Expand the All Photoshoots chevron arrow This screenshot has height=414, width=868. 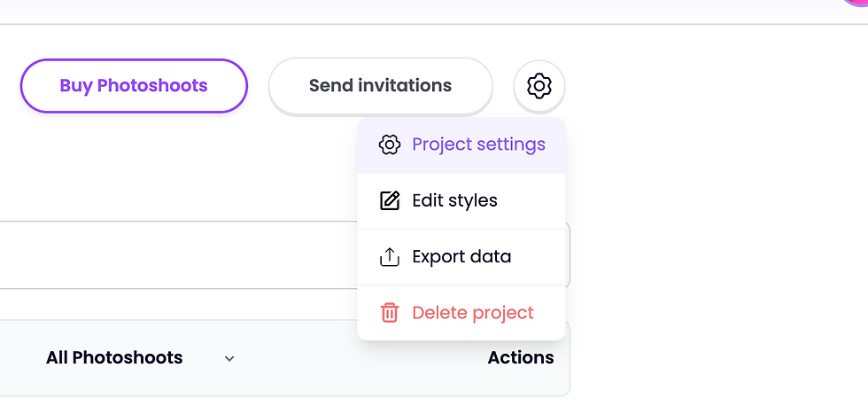[x=229, y=359]
